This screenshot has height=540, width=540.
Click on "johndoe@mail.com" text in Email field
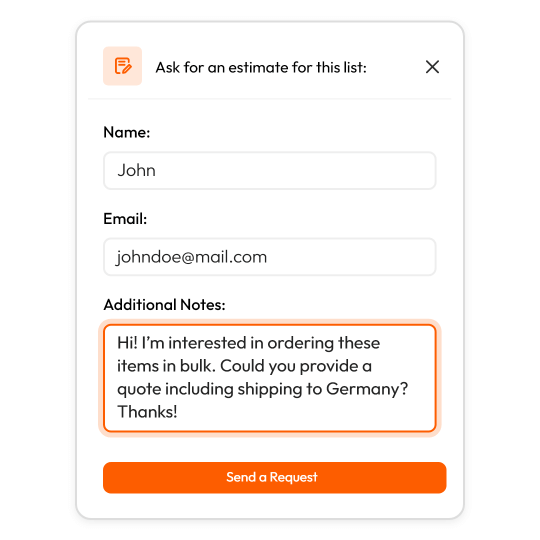click(x=191, y=257)
